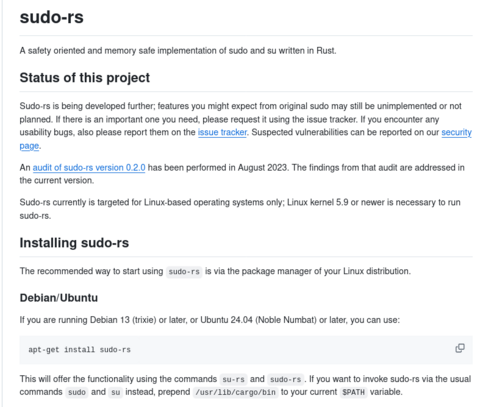The image size is (480, 407).
Task: Click the project description line mentioning Rust
Action: tap(178, 51)
